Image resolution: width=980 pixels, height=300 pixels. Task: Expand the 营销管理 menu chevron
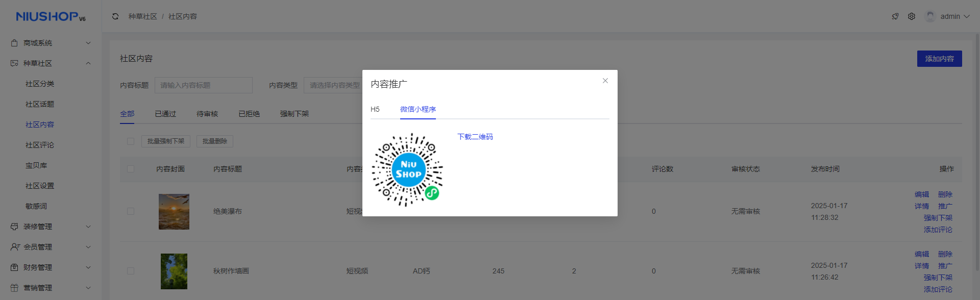[88, 288]
